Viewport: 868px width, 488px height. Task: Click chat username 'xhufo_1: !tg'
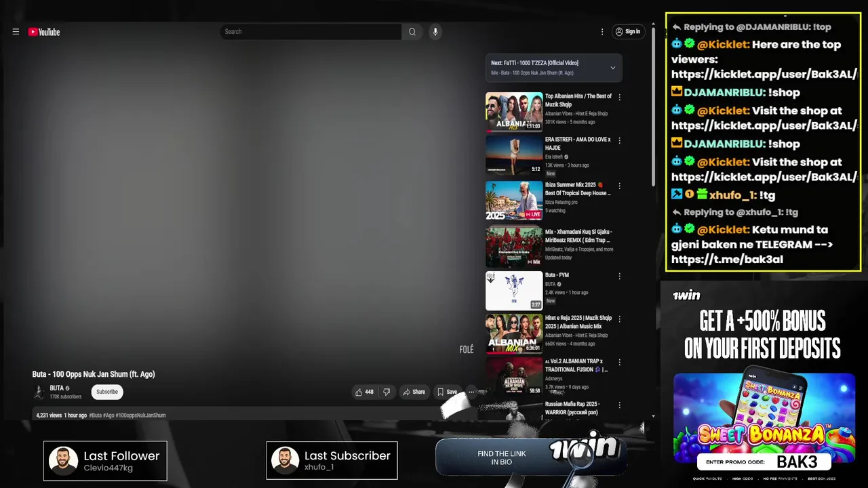pyautogui.click(x=742, y=195)
